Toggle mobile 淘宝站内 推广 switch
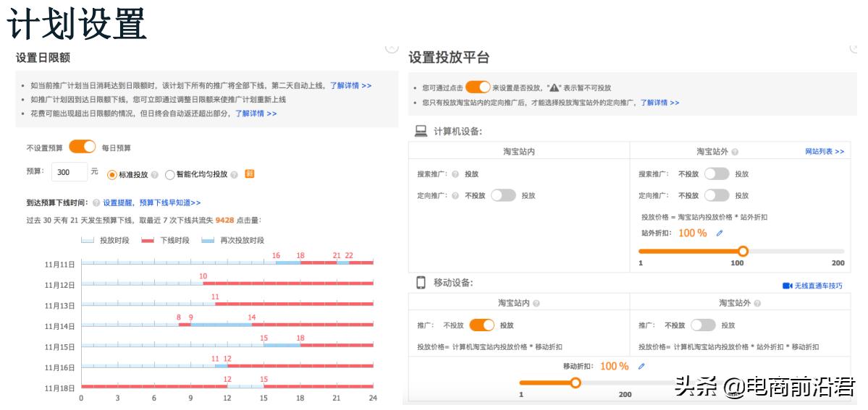The height and width of the screenshot is (410, 868). (481, 325)
